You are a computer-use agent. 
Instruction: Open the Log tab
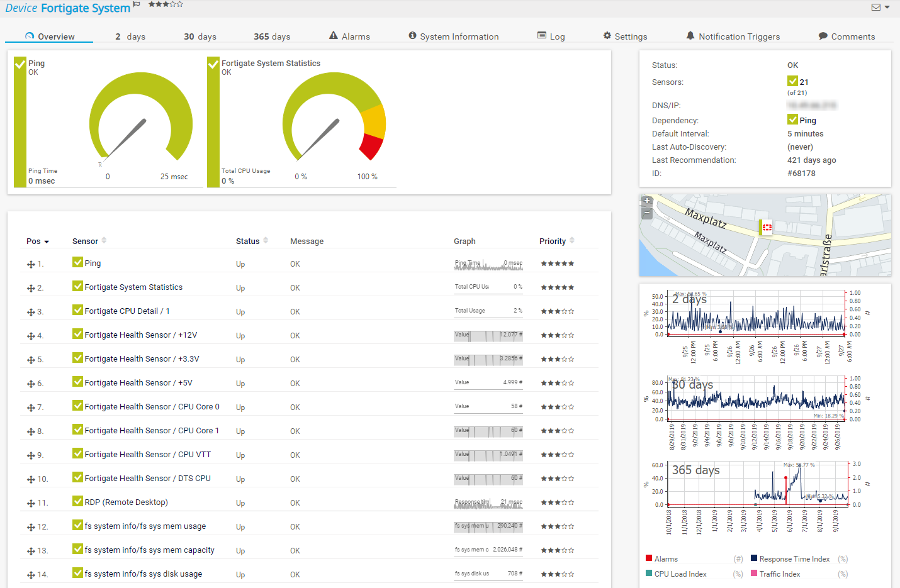551,36
